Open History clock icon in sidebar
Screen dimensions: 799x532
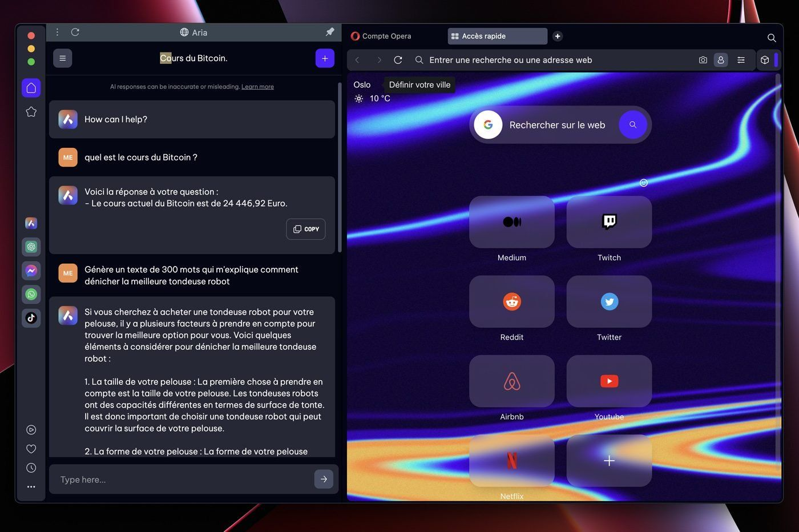pos(31,467)
